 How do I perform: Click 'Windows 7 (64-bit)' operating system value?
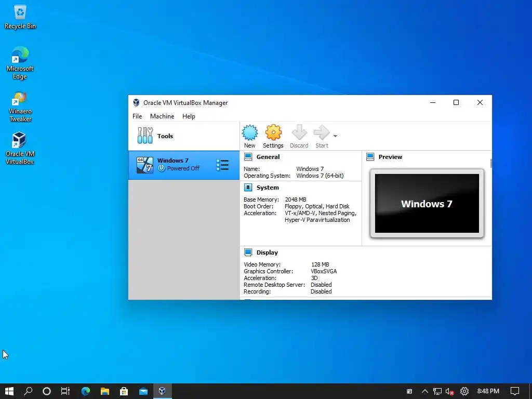click(320, 176)
